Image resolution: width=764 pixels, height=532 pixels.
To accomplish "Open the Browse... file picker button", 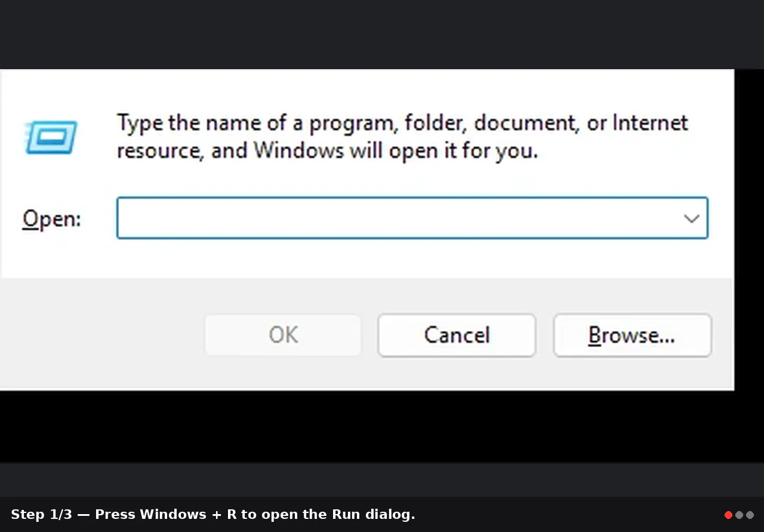I will point(632,335).
